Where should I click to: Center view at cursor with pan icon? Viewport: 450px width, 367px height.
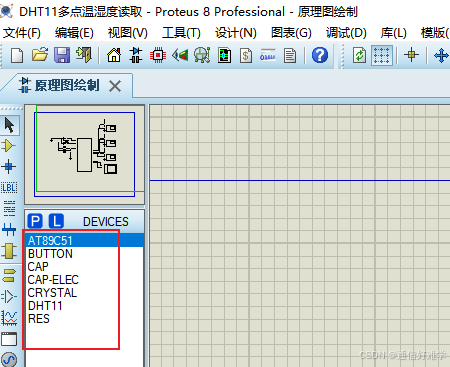coord(441,55)
